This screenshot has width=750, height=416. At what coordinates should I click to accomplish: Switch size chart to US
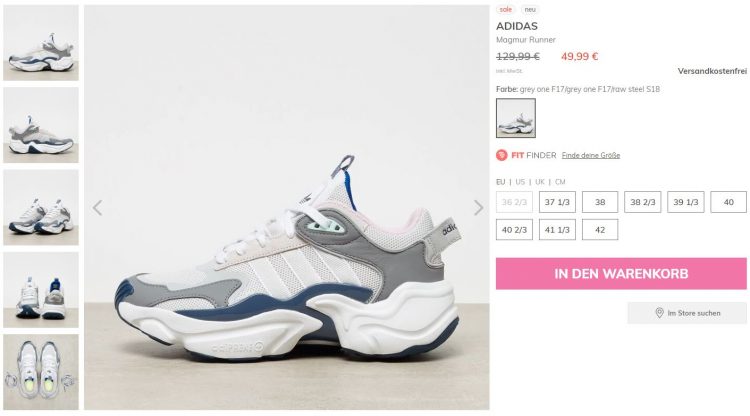coord(520,182)
